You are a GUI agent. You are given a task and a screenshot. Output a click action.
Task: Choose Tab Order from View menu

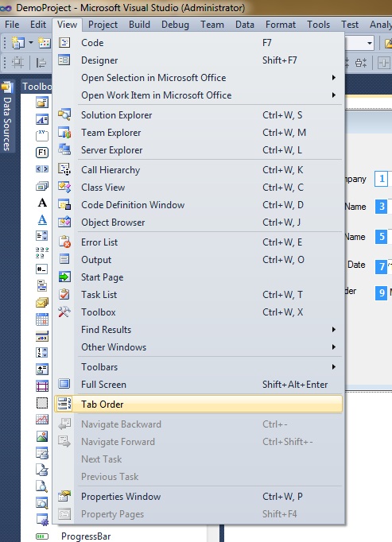tap(198, 404)
